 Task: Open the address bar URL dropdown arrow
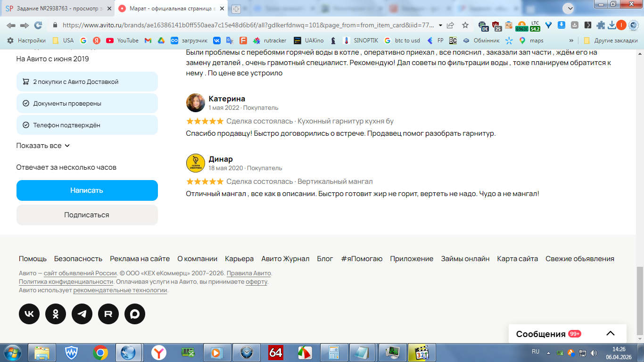click(440, 25)
